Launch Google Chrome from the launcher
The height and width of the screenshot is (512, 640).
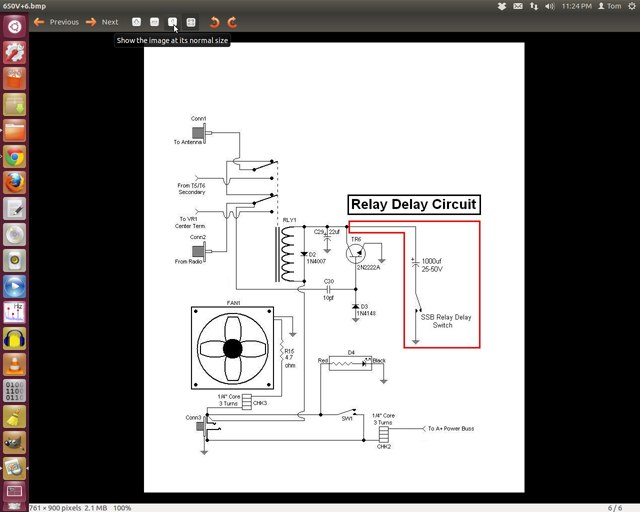click(14, 156)
